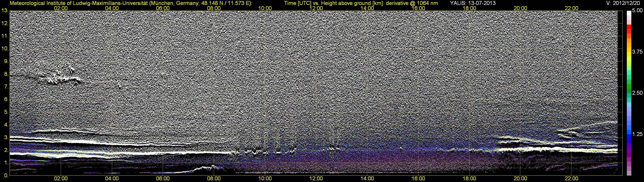Click the 9 km height axis label

pyautogui.click(x=6, y=61)
